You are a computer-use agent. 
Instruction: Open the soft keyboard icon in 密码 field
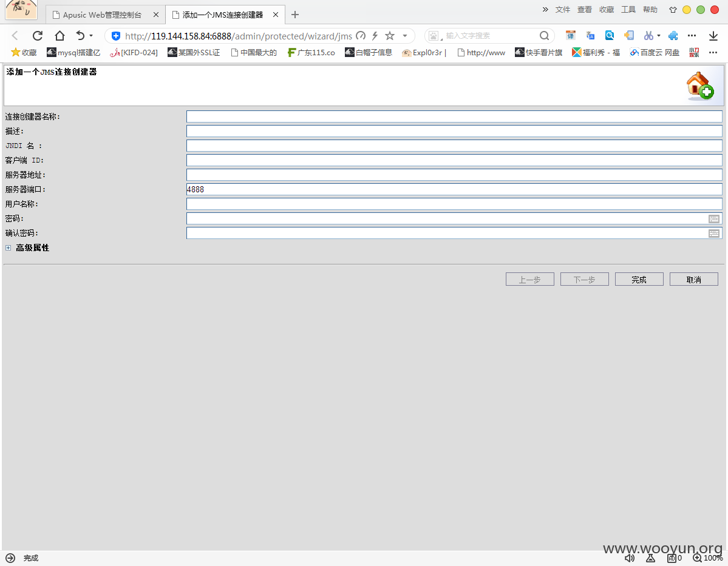(714, 218)
